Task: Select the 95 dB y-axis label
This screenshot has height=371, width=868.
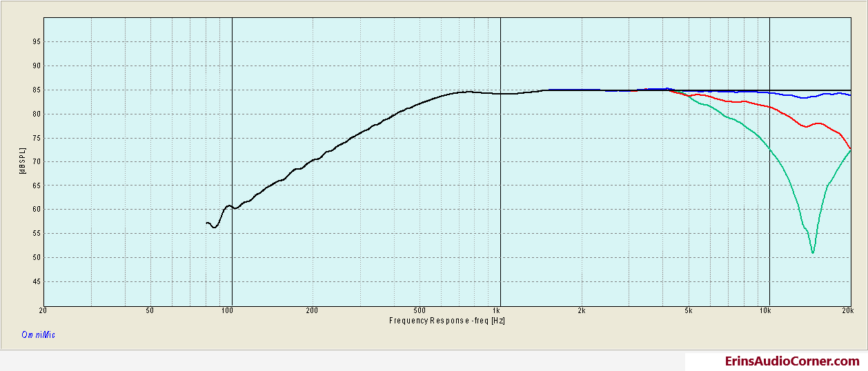Action: [36, 41]
